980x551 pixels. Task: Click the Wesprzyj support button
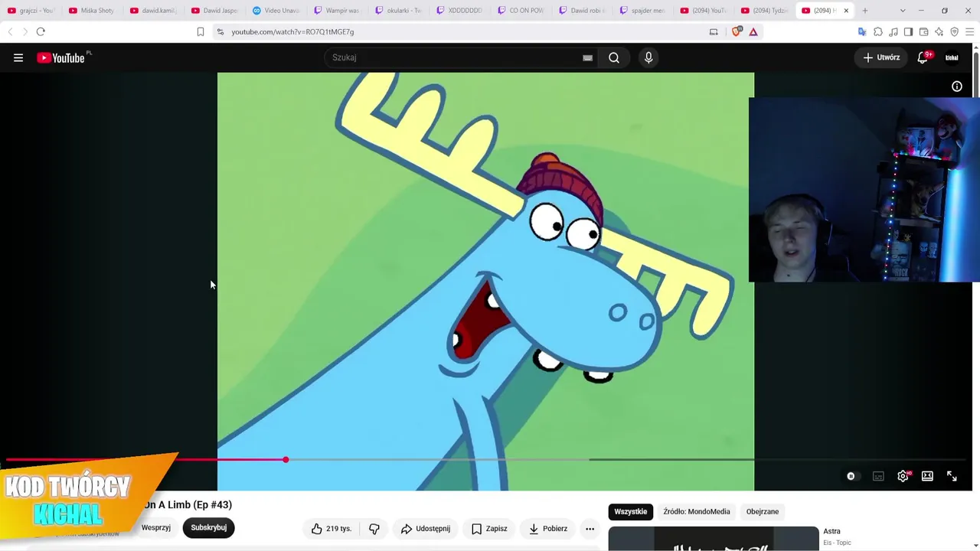[156, 527]
